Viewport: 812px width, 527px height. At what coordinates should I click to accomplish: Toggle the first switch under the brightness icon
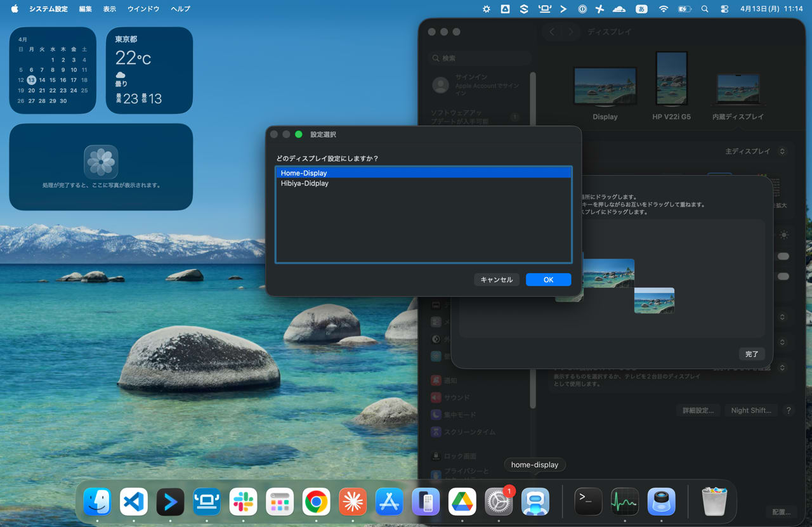pyautogui.click(x=783, y=256)
